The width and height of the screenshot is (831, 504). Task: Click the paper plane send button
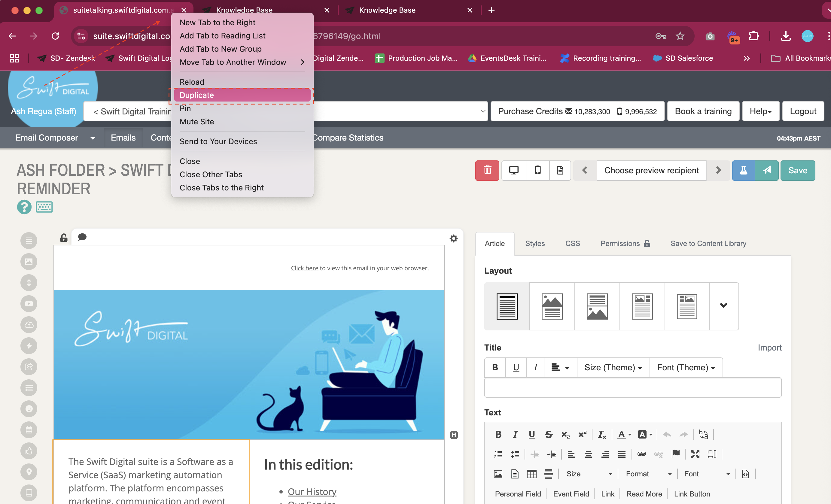(x=767, y=171)
